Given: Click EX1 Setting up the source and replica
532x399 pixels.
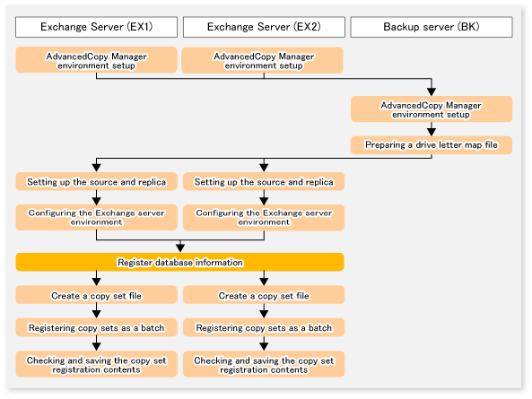Looking at the screenshot, I should pyautogui.click(x=96, y=181).
